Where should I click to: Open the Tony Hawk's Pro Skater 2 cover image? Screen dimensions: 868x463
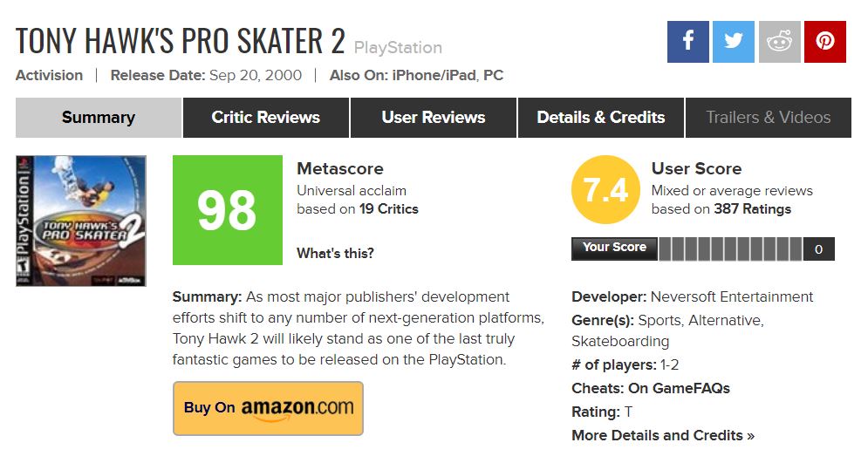(x=81, y=221)
